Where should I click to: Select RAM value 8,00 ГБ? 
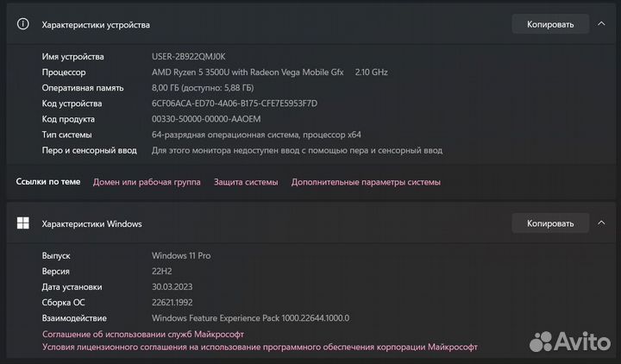[203, 88]
